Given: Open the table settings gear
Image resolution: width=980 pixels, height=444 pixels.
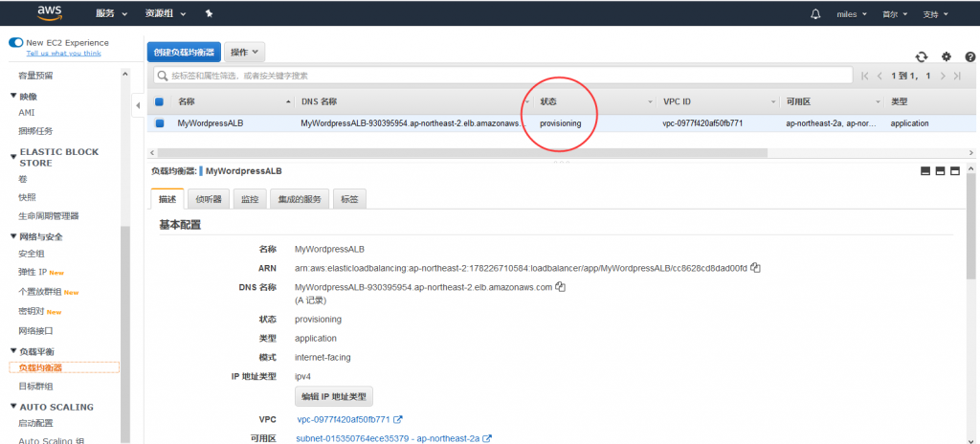Looking at the screenshot, I should point(947,56).
